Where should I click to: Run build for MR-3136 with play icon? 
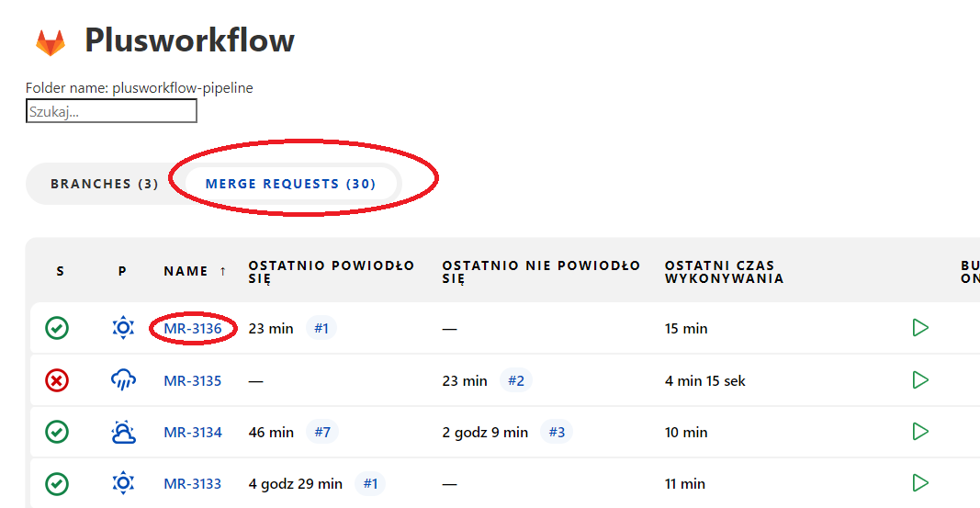coord(920,328)
